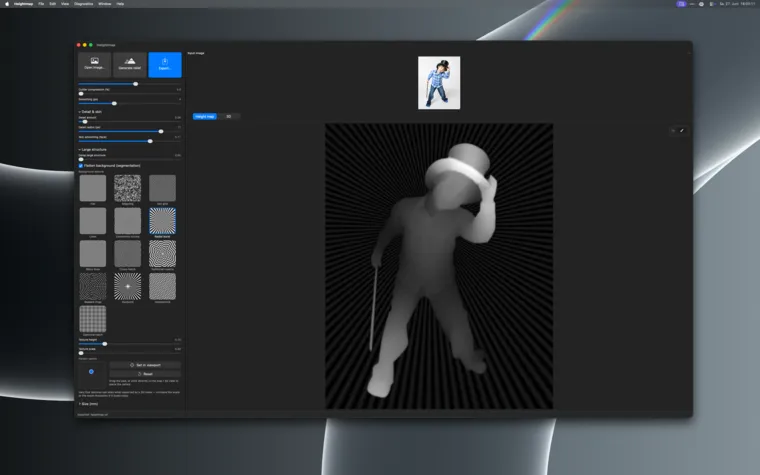Click the purple screen recording menu bar icon
The image size is (760, 475).
[x=681, y=4]
